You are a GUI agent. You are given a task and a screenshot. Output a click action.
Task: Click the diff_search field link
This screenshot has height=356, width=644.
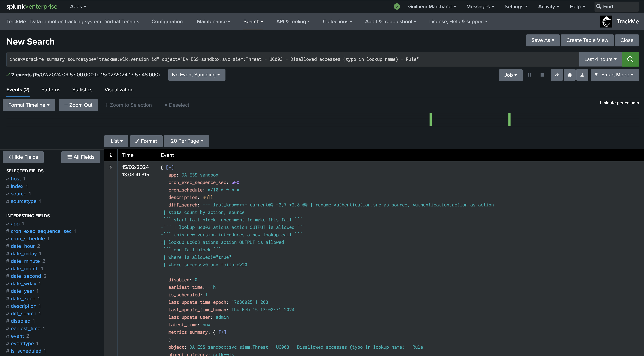pos(23,314)
